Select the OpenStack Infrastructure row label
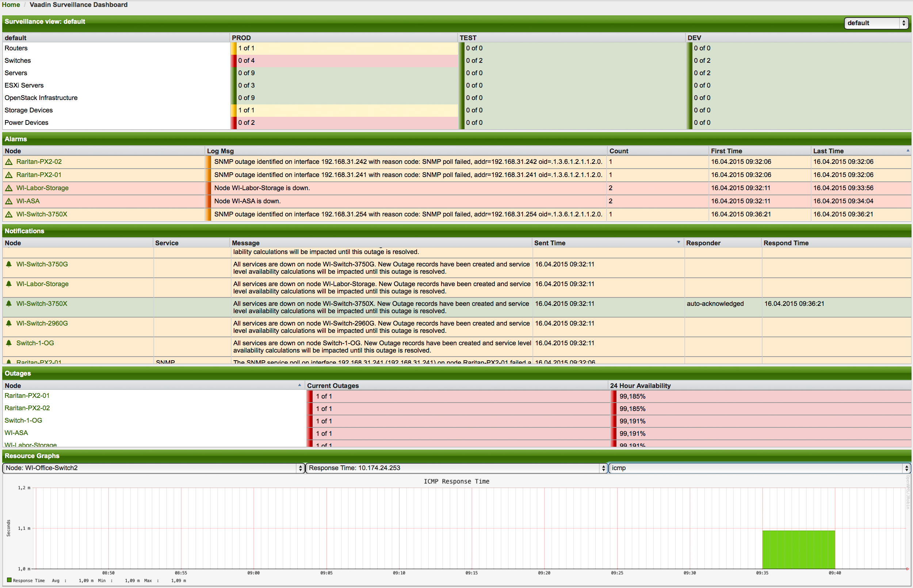Screen dimensions: 913x588 click(x=41, y=98)
